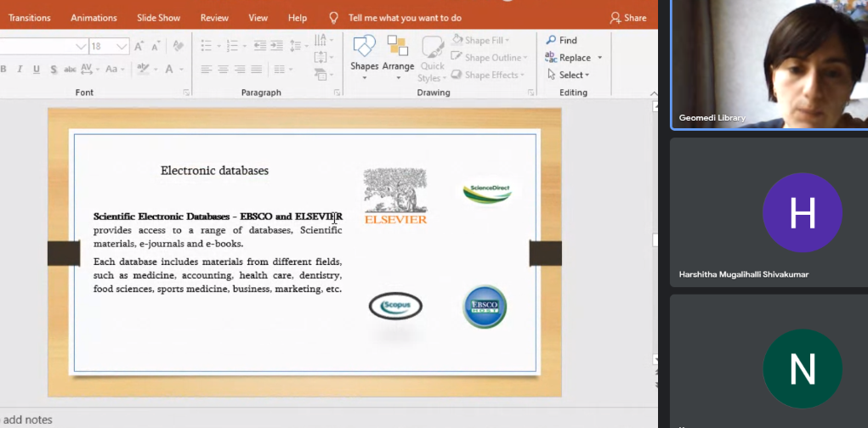868x428 pixels.
Task: Open the Transitions tab
Action: [30, 18]
